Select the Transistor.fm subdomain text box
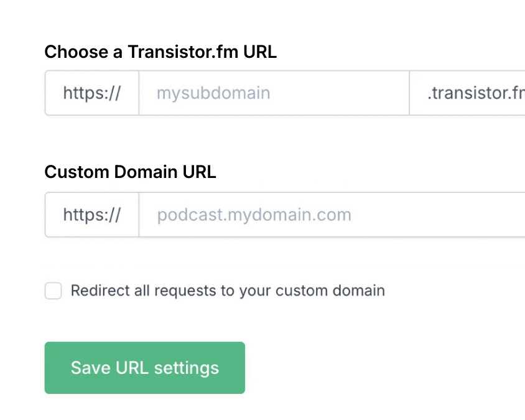 274,93
